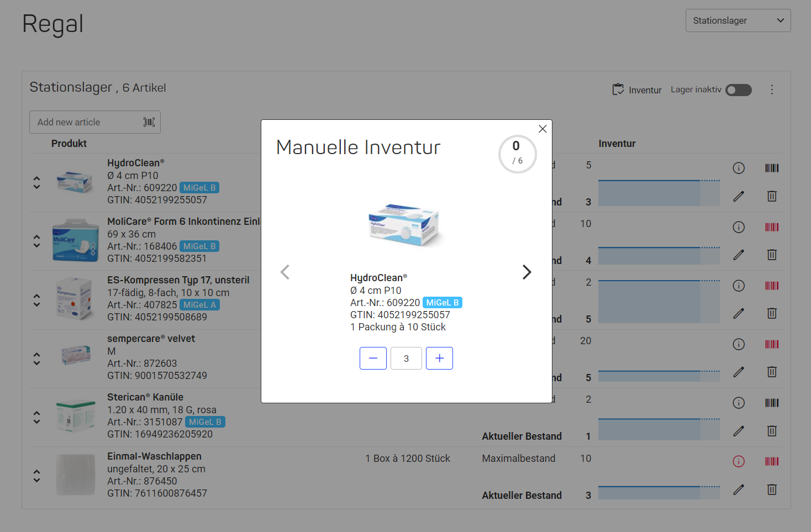This screenshot has width=811, height=532.
Task: Select the Einmal-Waschlappen product name
Action: [x=154, y=456]
